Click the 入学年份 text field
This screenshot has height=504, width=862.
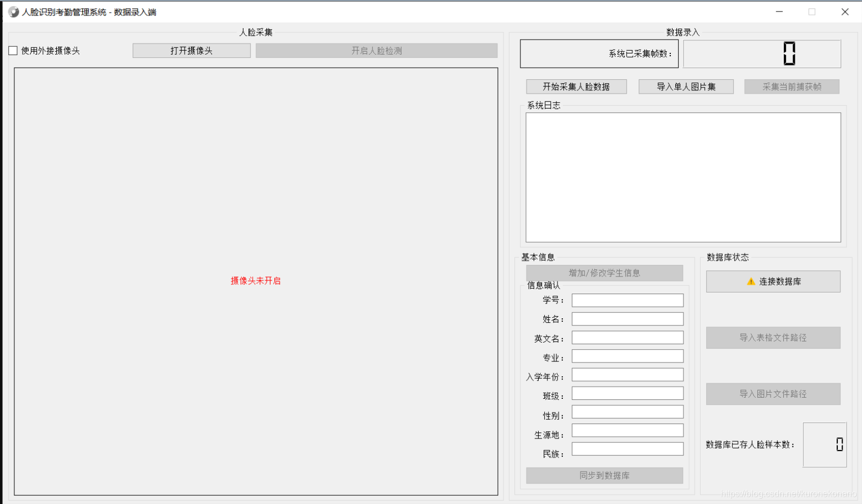[x=627, y=375]
